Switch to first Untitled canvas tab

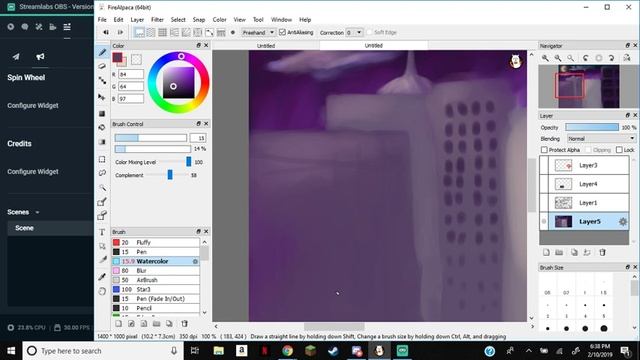click(x=266, y=46)
